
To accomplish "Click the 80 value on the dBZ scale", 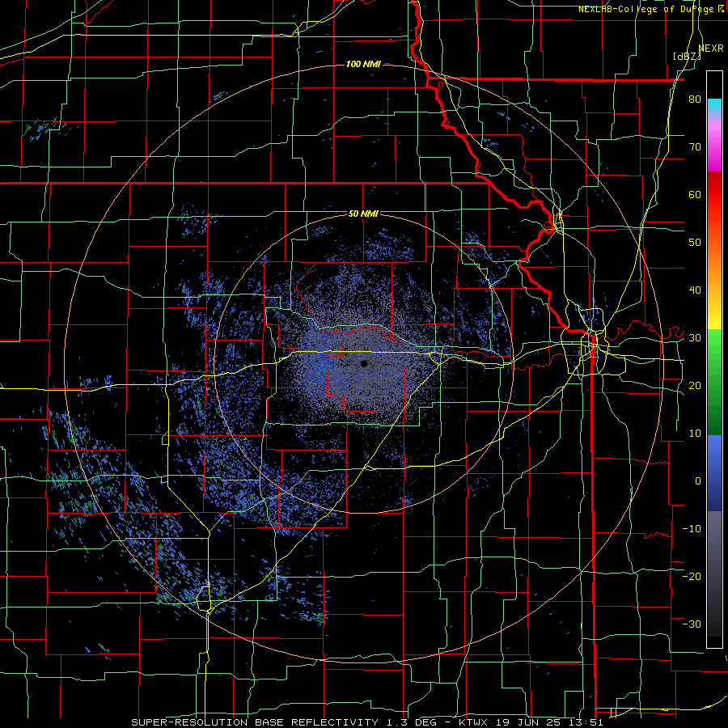I will [x=695, y=99].
